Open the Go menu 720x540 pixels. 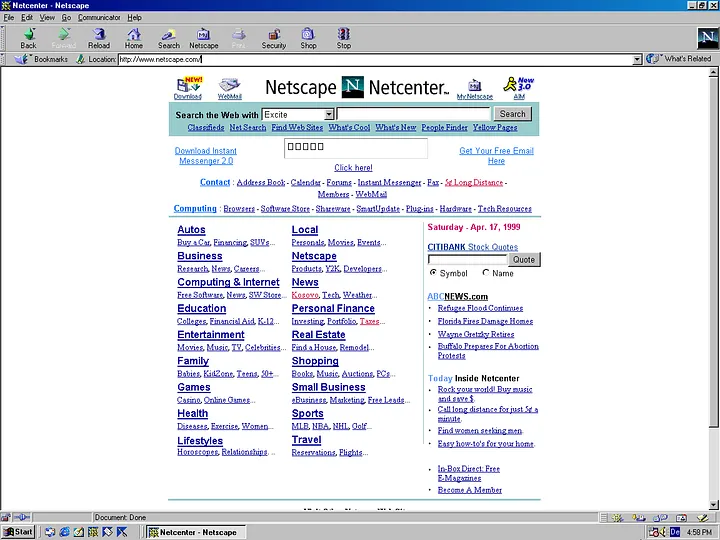tap(66, 17)
